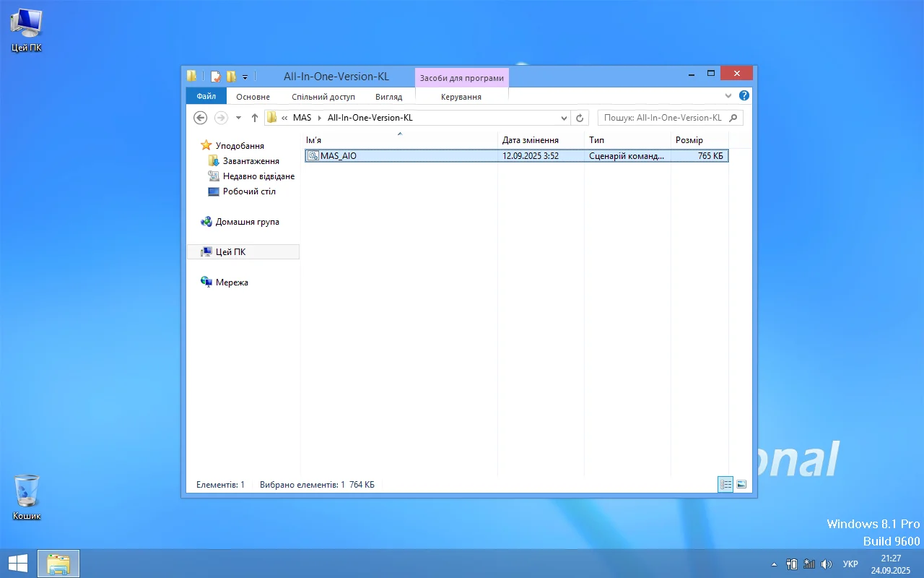Click the New Folder quick access icon
Viewport: 924px width, 578px height.
tap(231, 77)
